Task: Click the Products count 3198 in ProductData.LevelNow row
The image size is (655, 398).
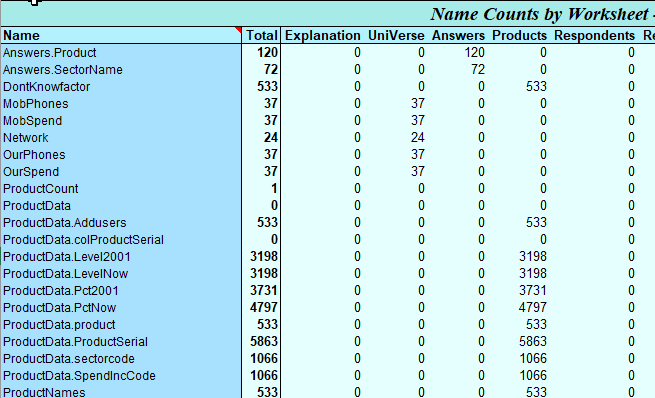Action: [x=533, y=274]
